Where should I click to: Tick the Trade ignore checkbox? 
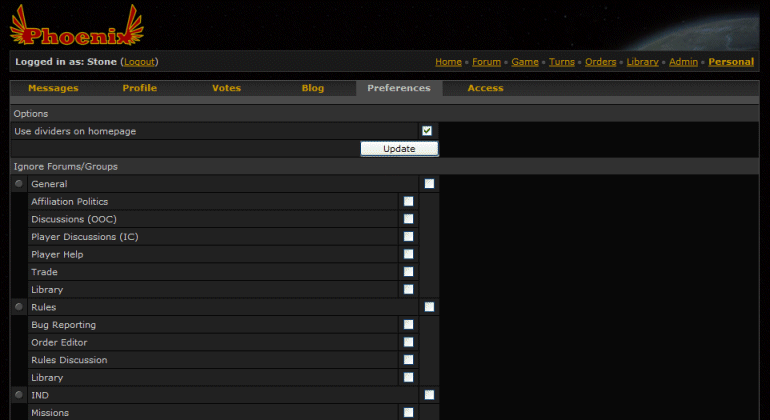coord(408,272)
